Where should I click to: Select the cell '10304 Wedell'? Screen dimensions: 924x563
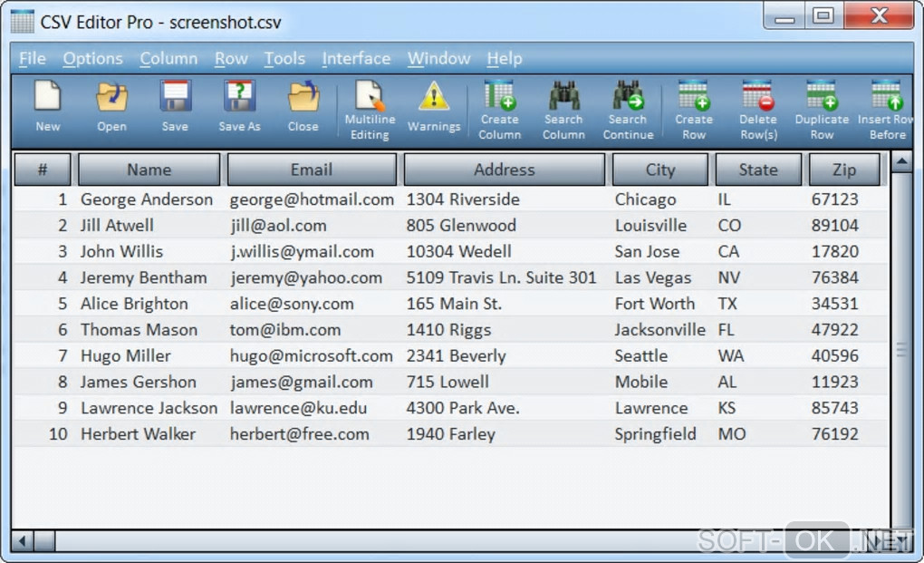coord(458,251)
